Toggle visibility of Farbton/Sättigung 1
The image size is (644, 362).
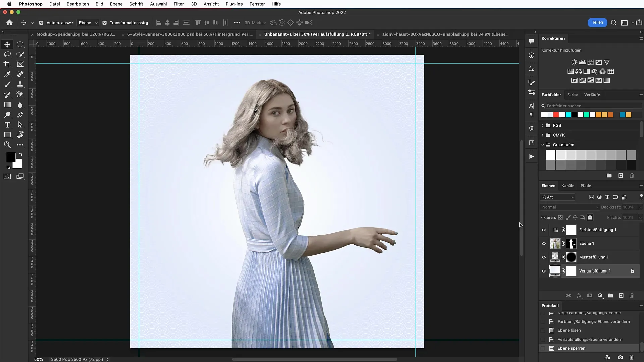point(544,229)
